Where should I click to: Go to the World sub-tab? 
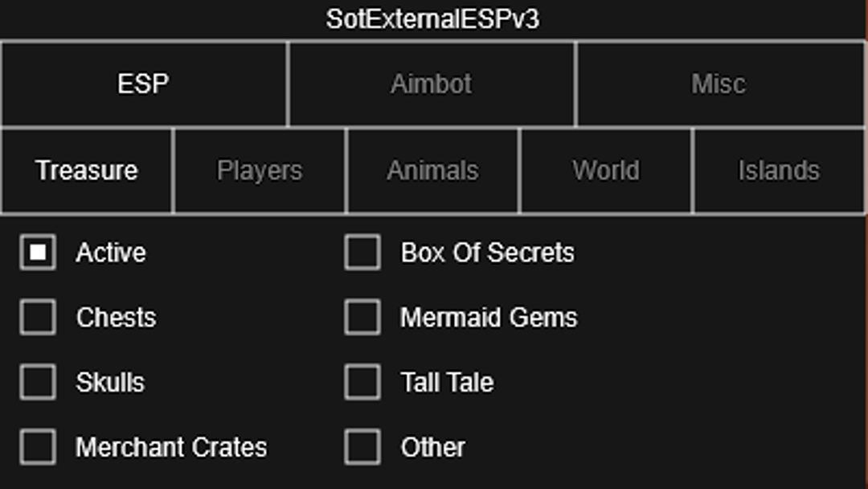click(x=606, y=171)
